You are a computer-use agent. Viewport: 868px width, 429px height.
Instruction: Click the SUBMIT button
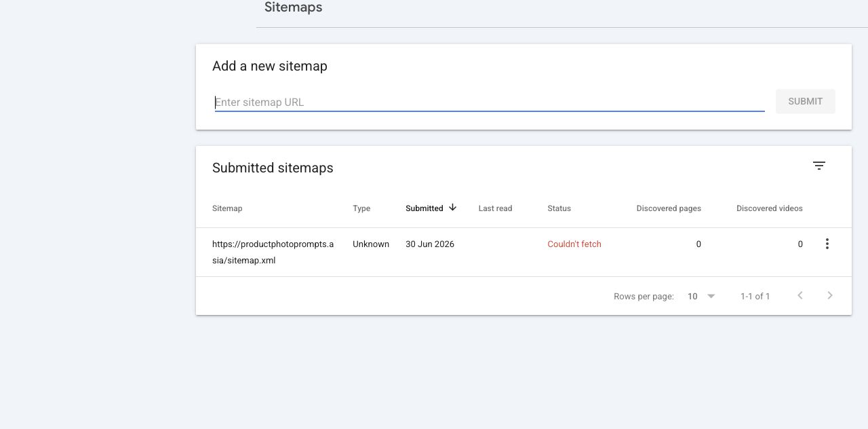click(805, 101)
